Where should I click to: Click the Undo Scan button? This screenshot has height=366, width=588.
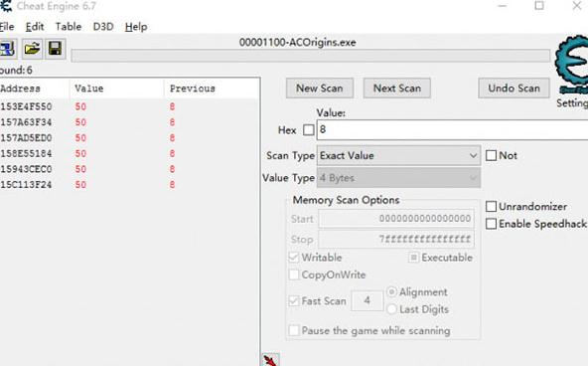514,89
